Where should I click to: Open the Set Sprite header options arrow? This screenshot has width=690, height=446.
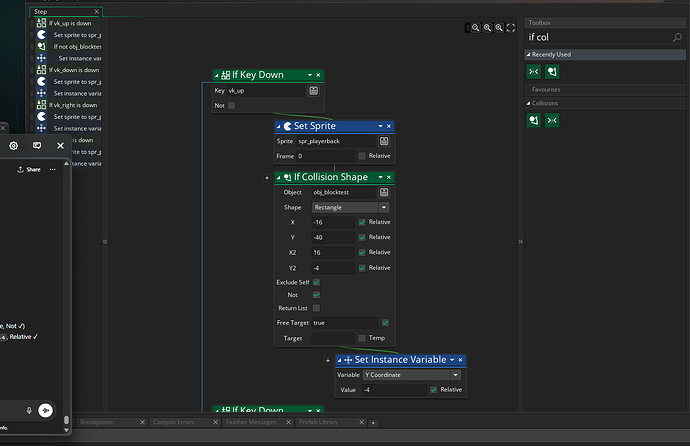click(381, 126)
